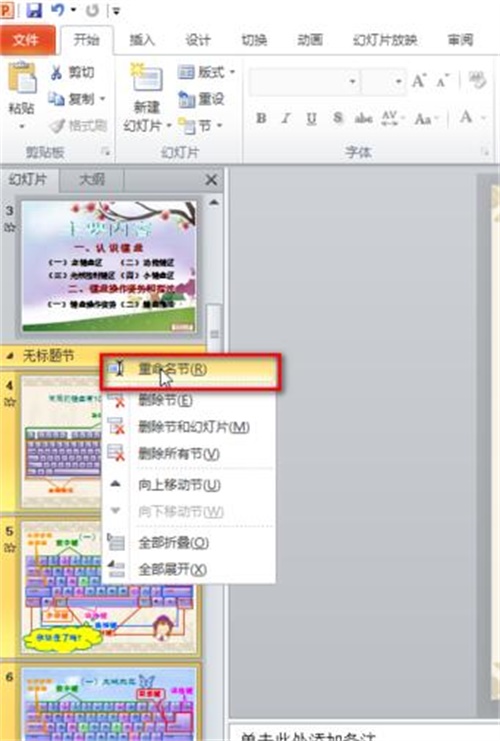Click the Redo icon in quick access toolbar
The width and height of the screenshot is (500, 741).
(93, 10)
